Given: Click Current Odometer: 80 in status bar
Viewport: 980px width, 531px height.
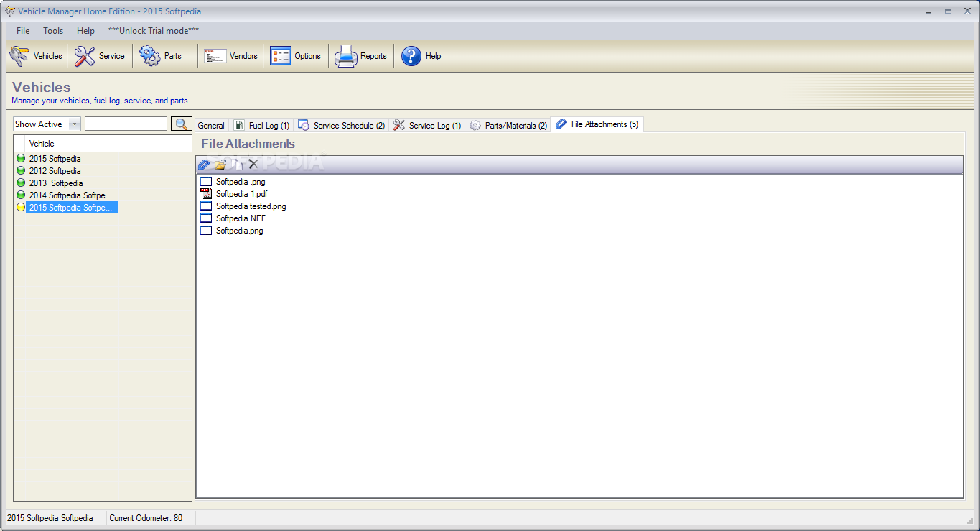Looking at the screenshot, I should (x=146, y=518).
